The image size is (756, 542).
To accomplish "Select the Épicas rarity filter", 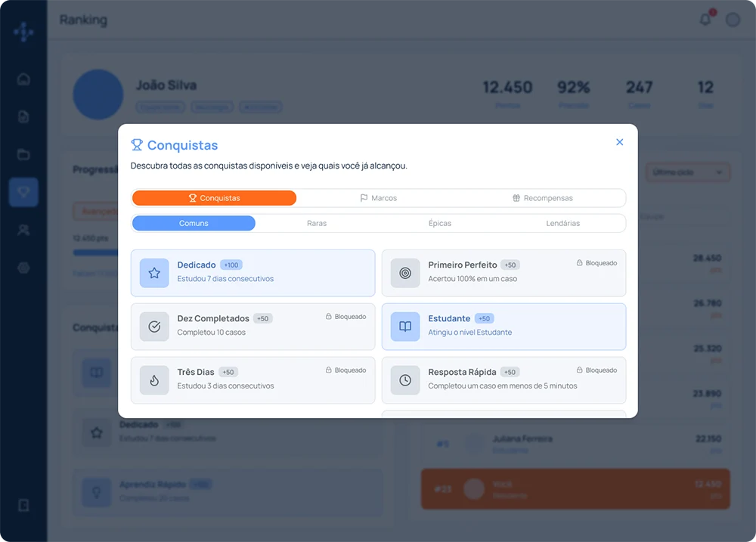I will [440, 223].
